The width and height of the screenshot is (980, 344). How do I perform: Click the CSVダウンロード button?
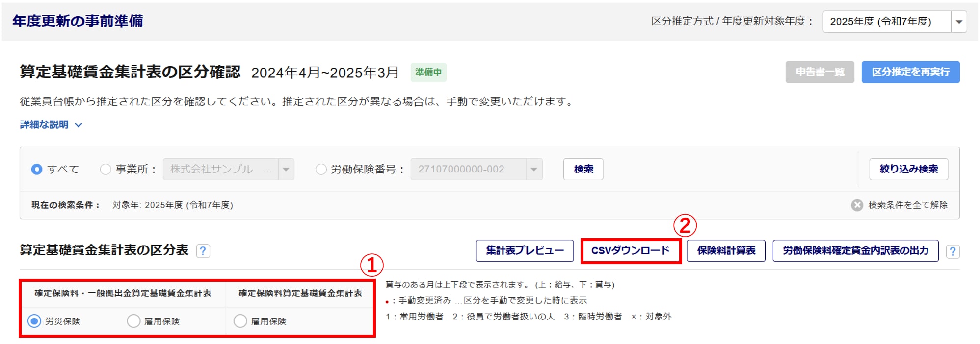pos(631,251)
